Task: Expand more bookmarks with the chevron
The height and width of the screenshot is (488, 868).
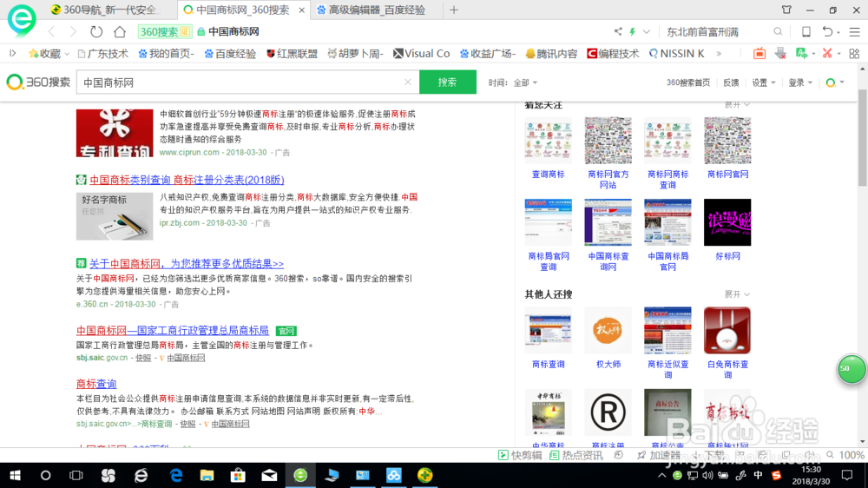Action: click(719, 54)
